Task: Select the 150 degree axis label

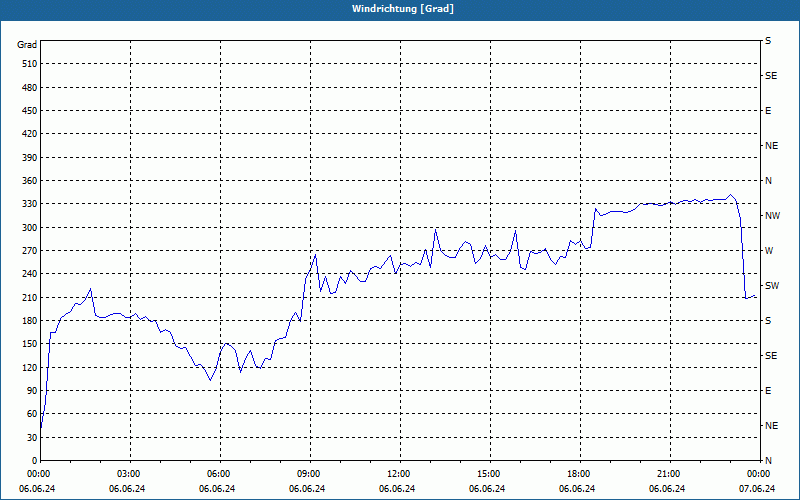Action: 30,343
